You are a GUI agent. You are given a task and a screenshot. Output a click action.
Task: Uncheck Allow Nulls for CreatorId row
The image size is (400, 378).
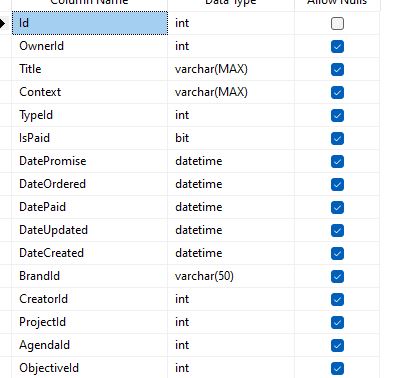(337, 299)
